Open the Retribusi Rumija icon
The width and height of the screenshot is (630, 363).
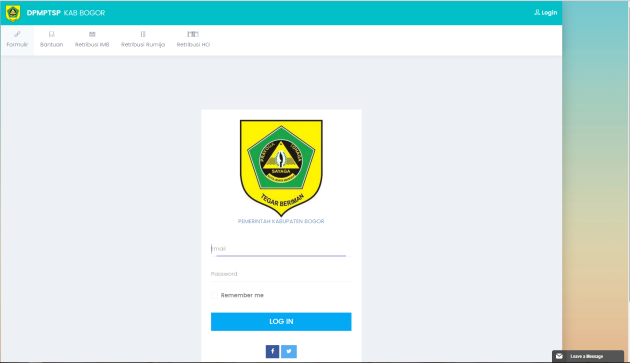point(143,34)
